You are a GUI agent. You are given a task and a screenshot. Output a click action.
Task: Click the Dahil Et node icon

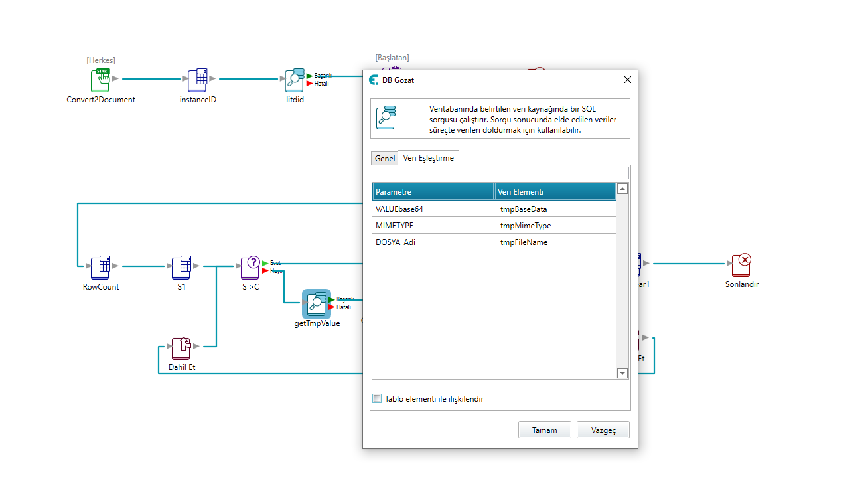(x=181, y=347)
